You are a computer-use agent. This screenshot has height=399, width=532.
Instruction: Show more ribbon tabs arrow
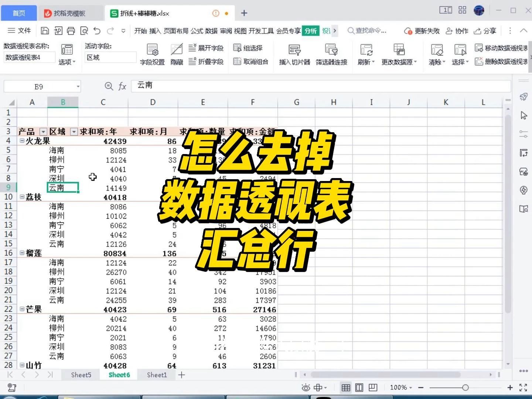335,31
